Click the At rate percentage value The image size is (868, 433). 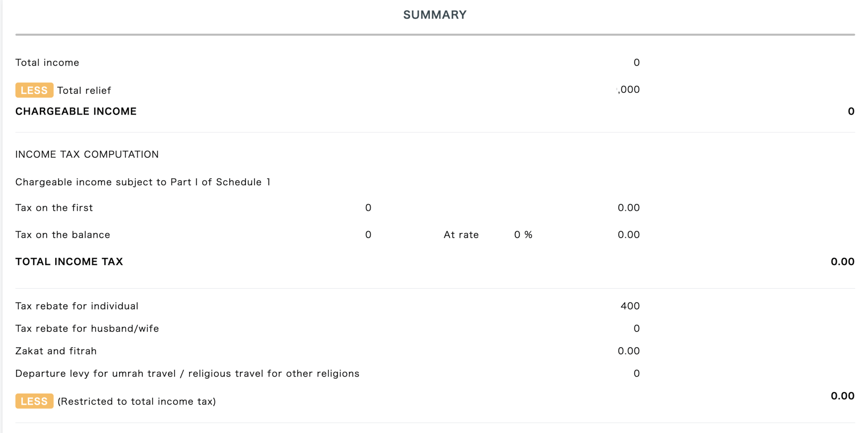point(523,235)
